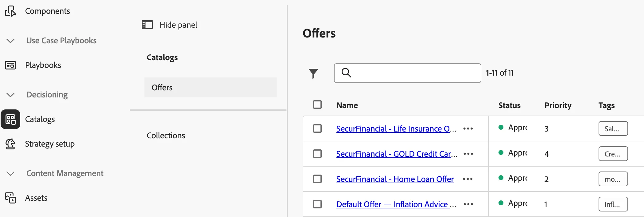Open the Components icon in sidebar

point(10,11)
